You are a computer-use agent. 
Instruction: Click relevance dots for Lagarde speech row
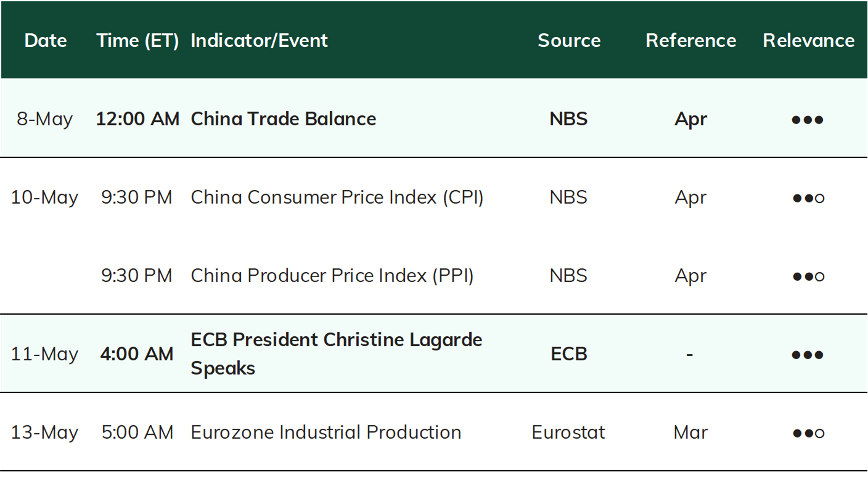(808, 355)
